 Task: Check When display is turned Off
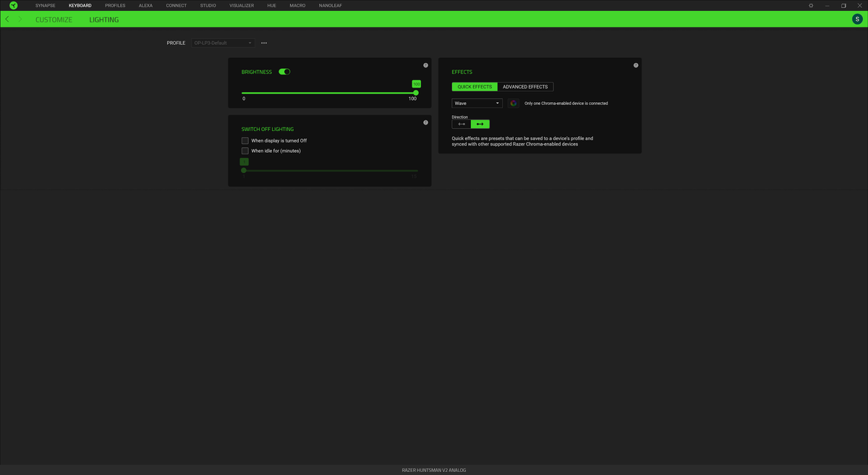click(x=245, y=140)
